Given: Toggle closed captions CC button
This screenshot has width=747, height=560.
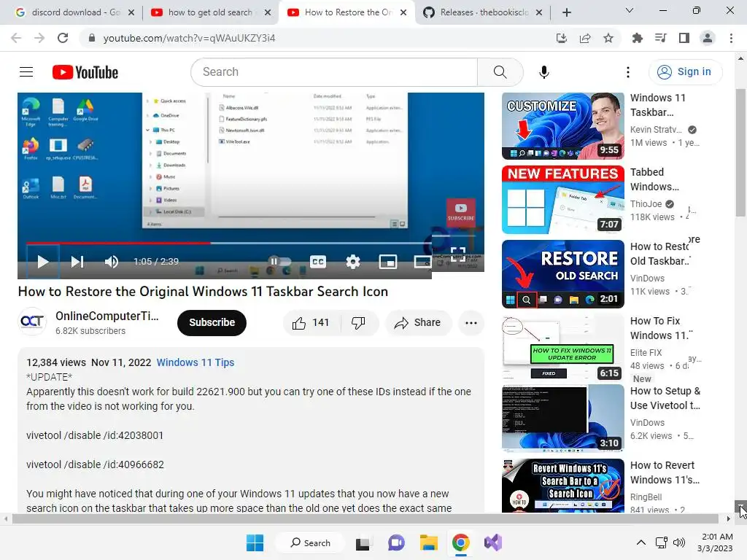Looking at the screenshot, I should tap(318, 262).
